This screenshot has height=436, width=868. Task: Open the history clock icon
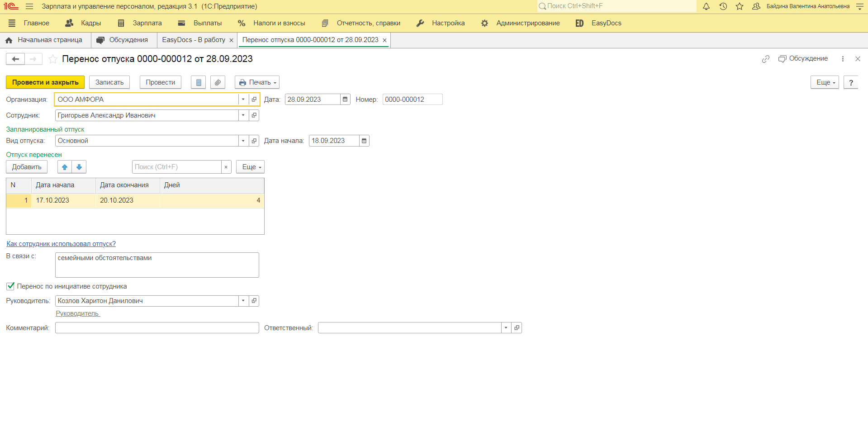pos(723,6)
